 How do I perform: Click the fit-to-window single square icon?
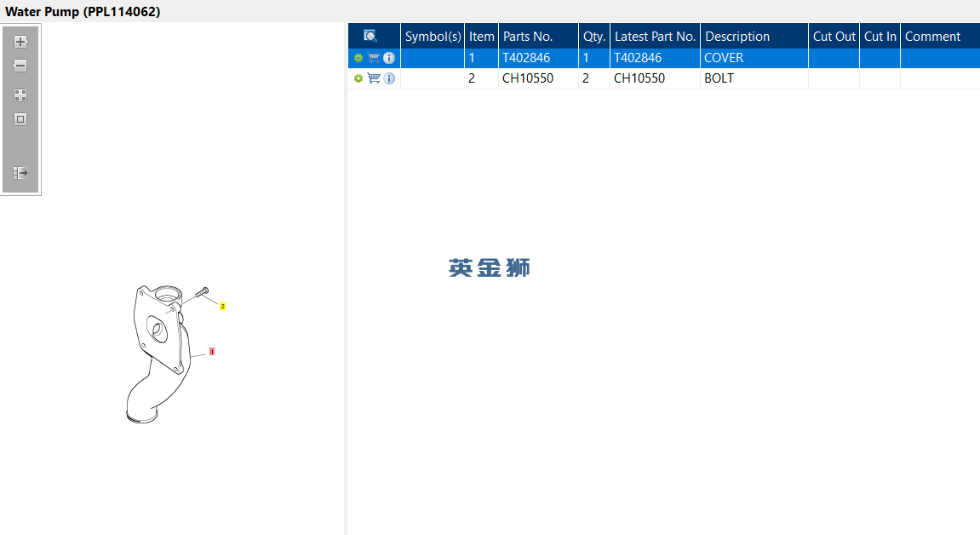pos(20,119)
